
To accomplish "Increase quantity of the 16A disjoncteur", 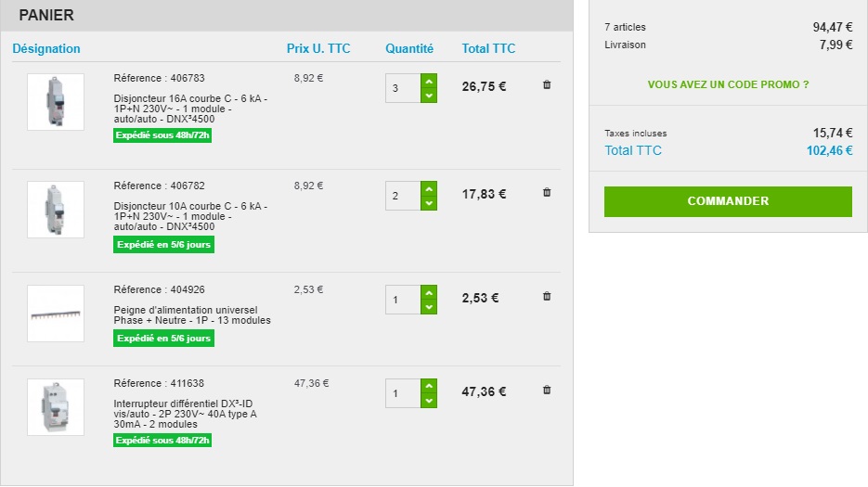I will coord(428,82).
